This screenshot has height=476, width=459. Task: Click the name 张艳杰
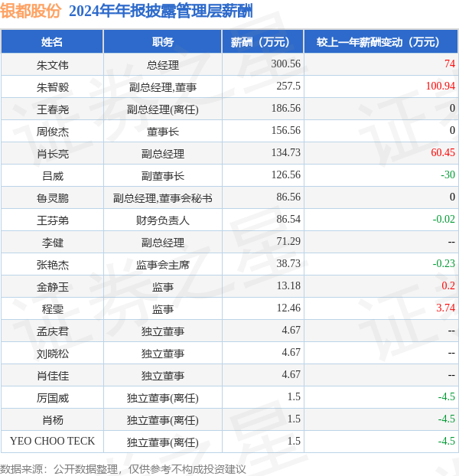pyautogui.click(x=53, y=265)
